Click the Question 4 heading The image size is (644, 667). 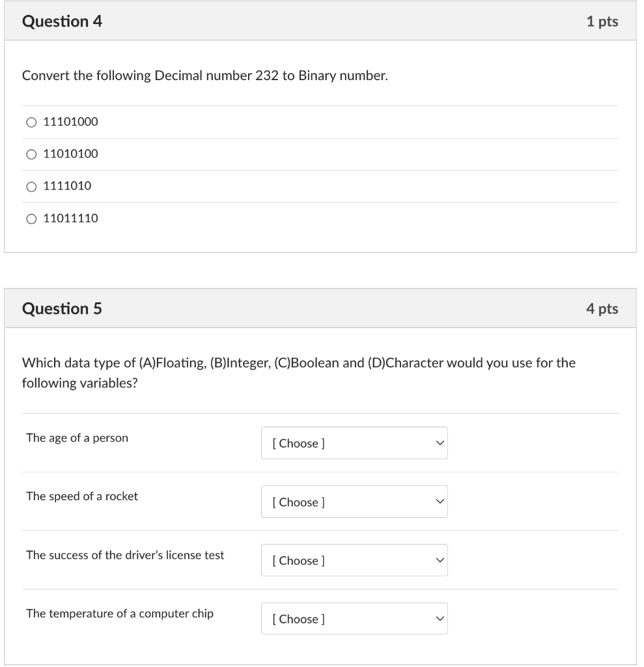62,21
